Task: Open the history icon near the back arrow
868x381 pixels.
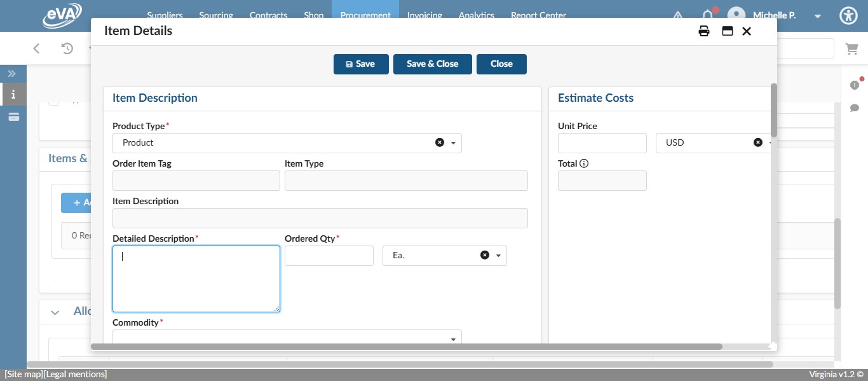Action: pyautogui.click(x=67, y=48)
